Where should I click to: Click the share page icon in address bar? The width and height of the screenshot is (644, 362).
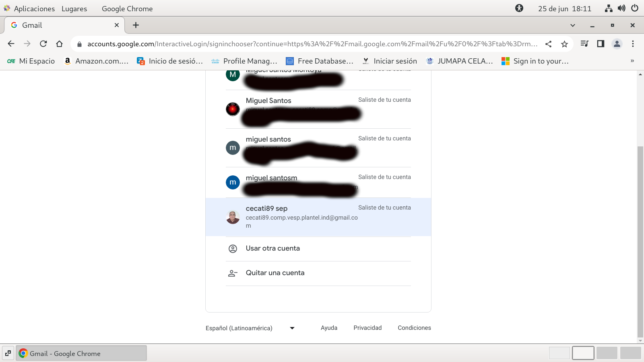tap(548, 44)
